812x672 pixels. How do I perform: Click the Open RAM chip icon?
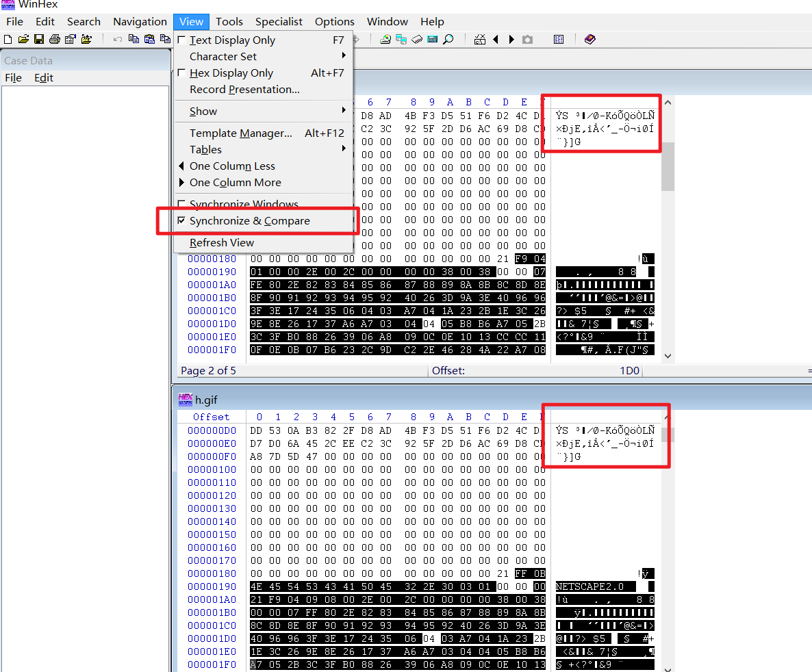417,39
